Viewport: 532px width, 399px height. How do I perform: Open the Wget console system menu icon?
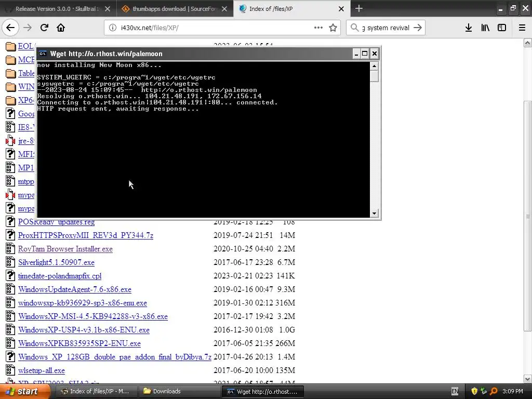(x=43, y=54)
